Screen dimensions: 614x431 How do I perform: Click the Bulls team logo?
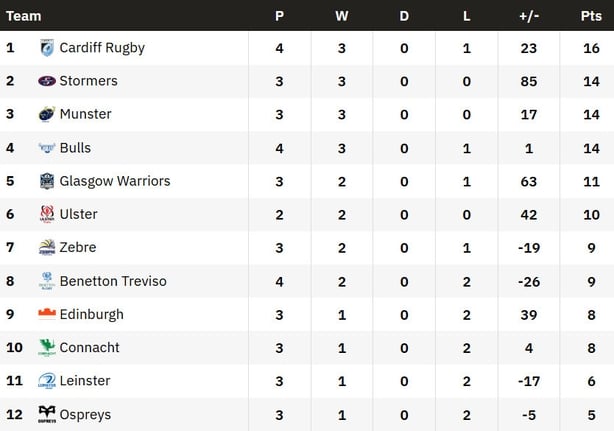point(46,148)
